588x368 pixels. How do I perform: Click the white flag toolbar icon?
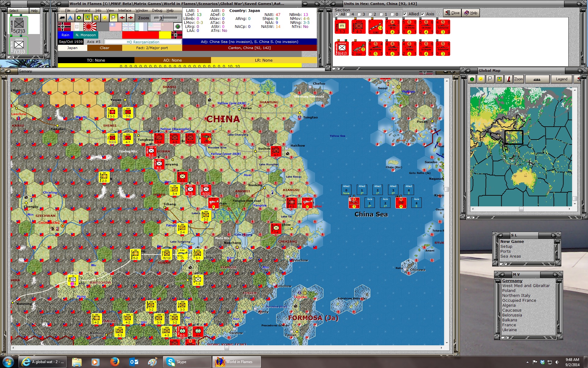[113, 18]
